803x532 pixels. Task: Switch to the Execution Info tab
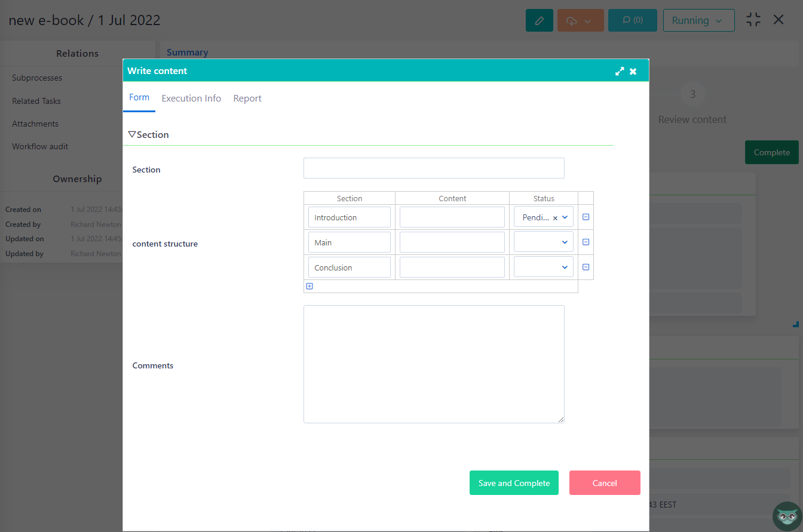pos(191,98)
